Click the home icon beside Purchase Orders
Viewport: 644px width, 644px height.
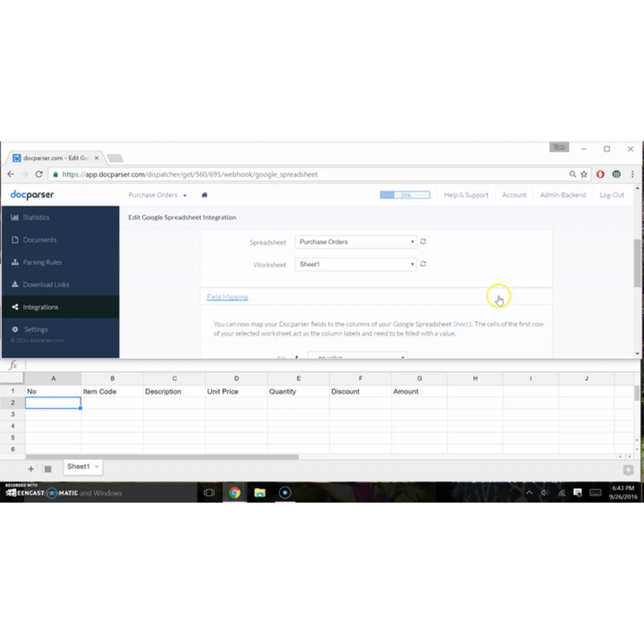click(204, 195)
